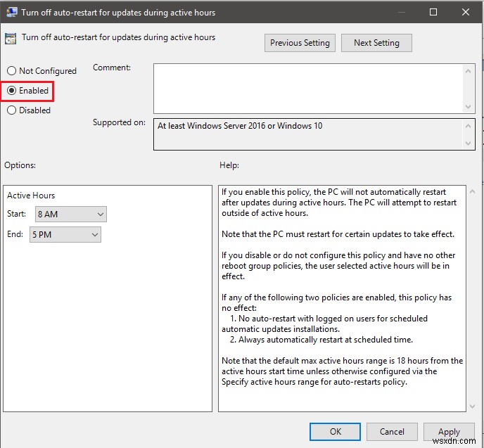Click the Help pane scroll up arrow
The width and height of the screenshot is (484, 448).
tap(472, 191)
